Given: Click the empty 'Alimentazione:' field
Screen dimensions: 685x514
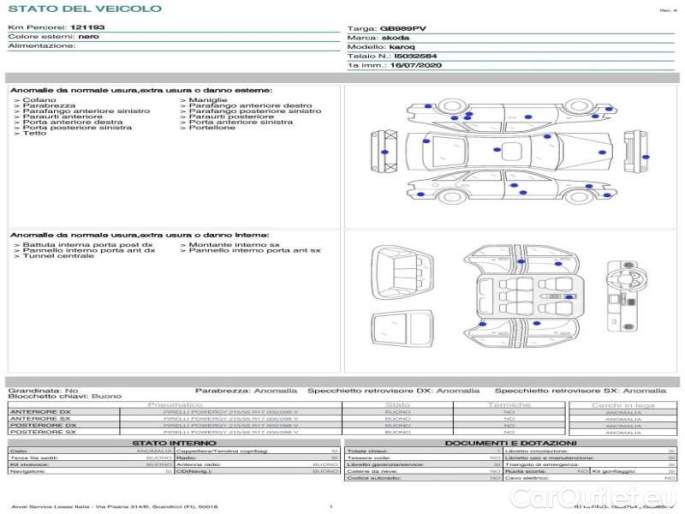Looking at the screenshot, I should [x=174, y=46].
